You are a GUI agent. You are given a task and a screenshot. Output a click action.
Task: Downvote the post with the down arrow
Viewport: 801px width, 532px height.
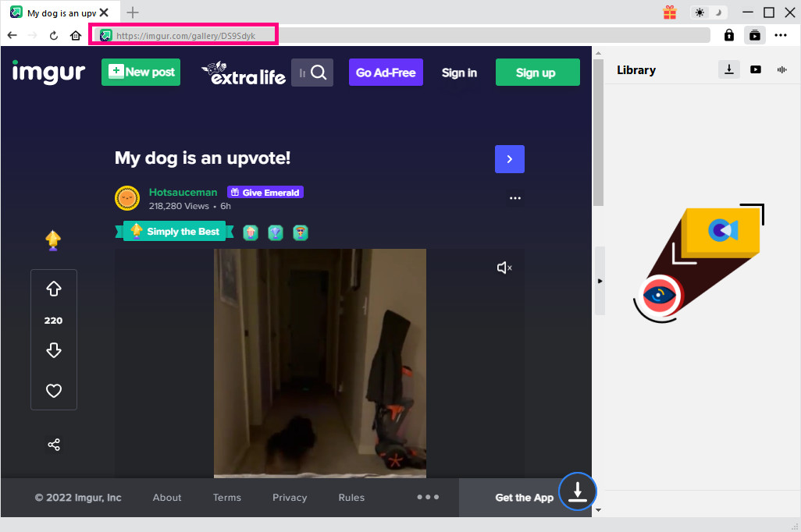pyautogui.click(x=54, y=350)
